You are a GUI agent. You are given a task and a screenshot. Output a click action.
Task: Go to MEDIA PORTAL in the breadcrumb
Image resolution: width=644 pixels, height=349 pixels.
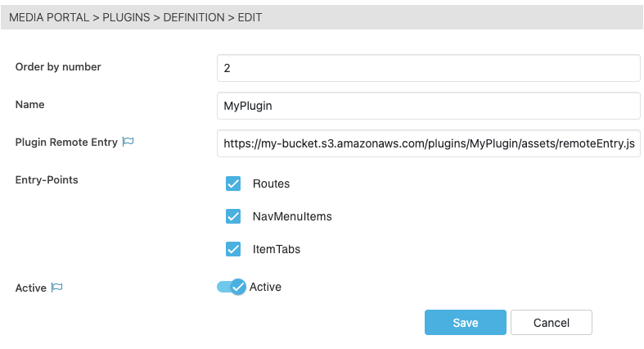click(x=48, y=17)
